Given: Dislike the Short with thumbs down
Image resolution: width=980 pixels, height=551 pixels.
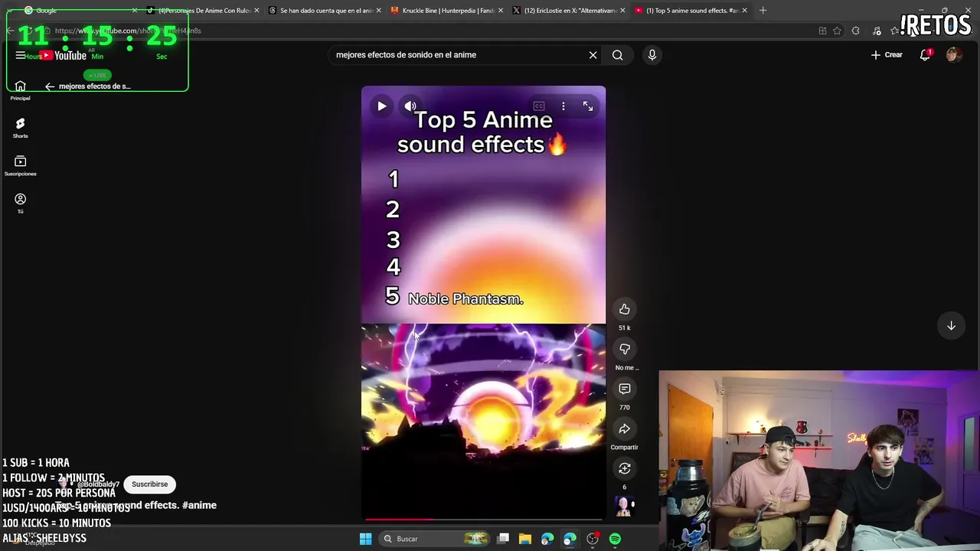Looking at the screenshot, I should (625, 349).
